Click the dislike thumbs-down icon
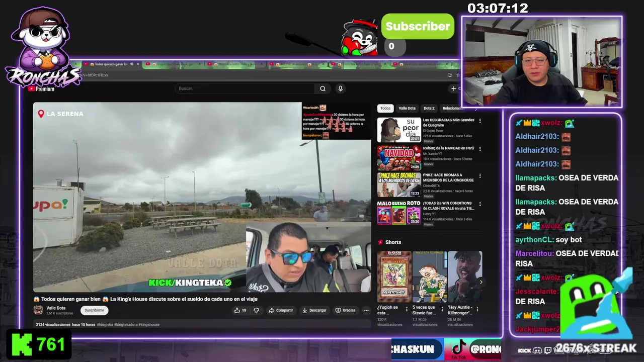Screen dimensions: 644x362 pos(256,310)
